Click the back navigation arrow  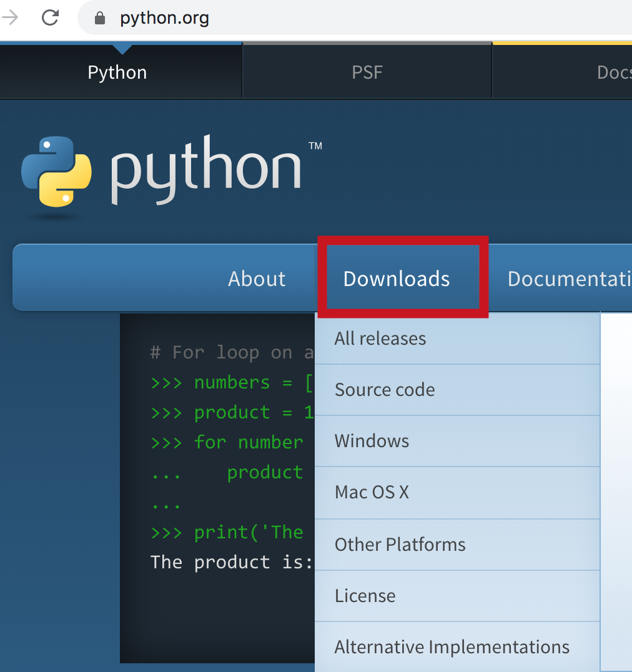[x=11, y=17]
